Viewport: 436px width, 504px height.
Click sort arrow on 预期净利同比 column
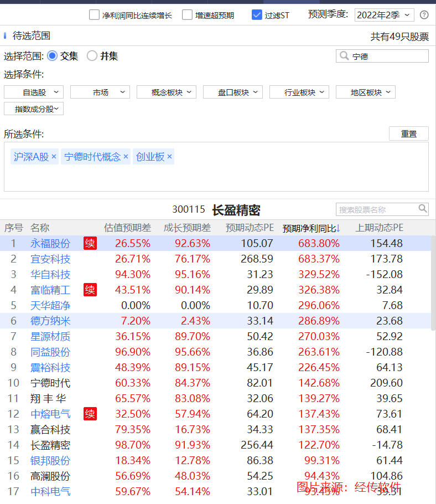pyautogui.click(x=338, y=229)
